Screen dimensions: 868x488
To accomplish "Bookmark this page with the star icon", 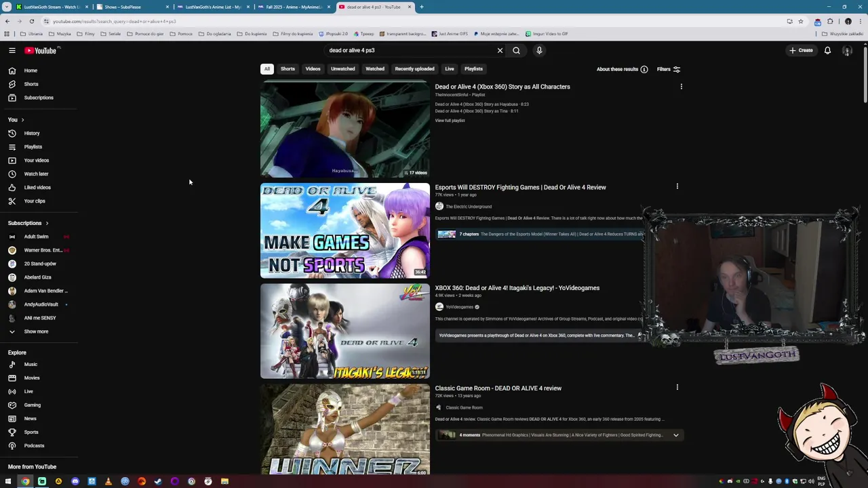I will click(x=801, y=21).
